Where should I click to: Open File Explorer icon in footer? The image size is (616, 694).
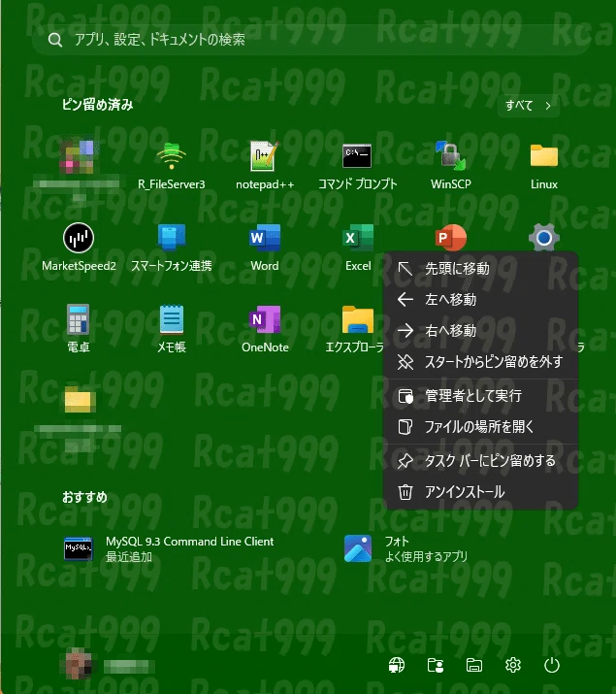(474, 665)
